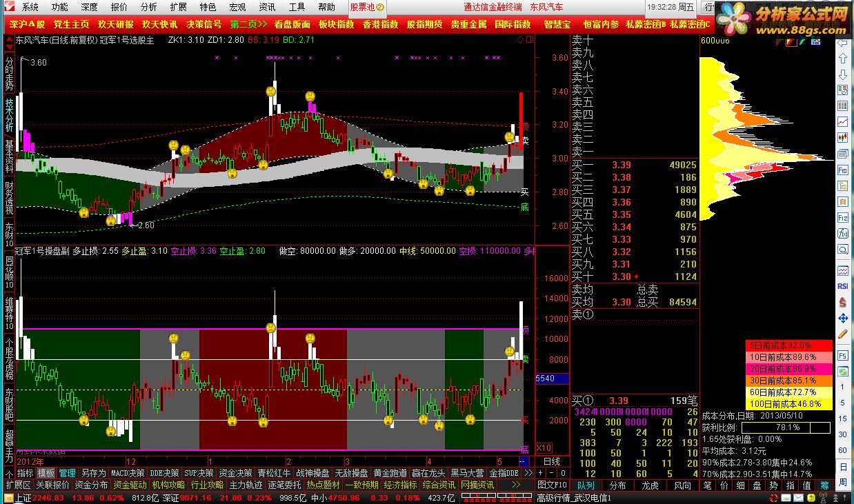Select the pencil drawing tool icon

click(842, 335)
